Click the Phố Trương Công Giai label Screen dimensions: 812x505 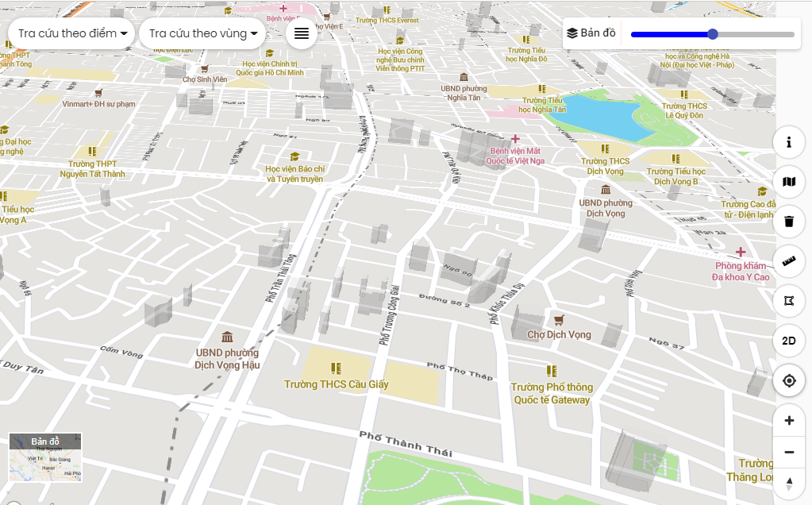click(x=390, y=315)
